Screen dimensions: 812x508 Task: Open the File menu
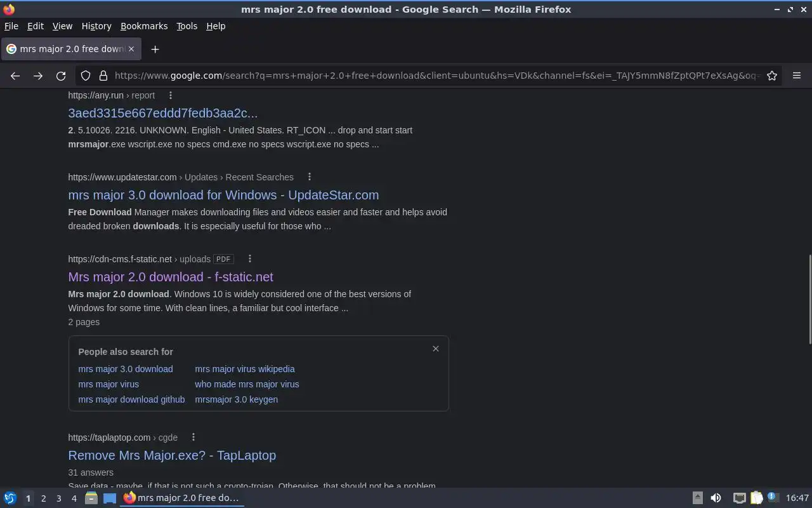pyautogui.click(x=11, y=26)
